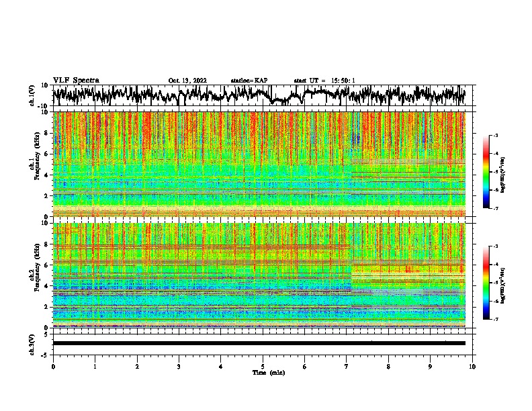The height and width of the screenshot is (411, 532).
Task: Click time axis tick label "4"
Action: click(221, 367)
